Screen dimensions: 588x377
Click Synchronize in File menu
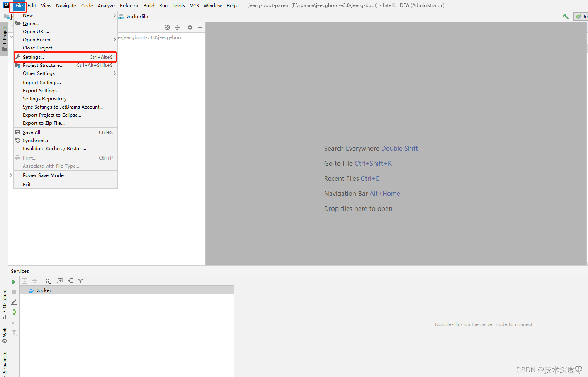[65, 141]
